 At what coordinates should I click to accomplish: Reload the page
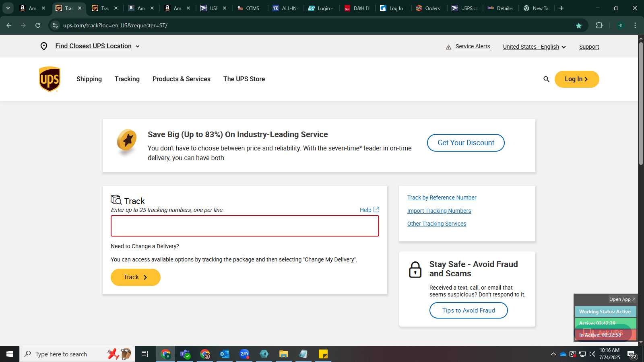click(x=38, y=25)
